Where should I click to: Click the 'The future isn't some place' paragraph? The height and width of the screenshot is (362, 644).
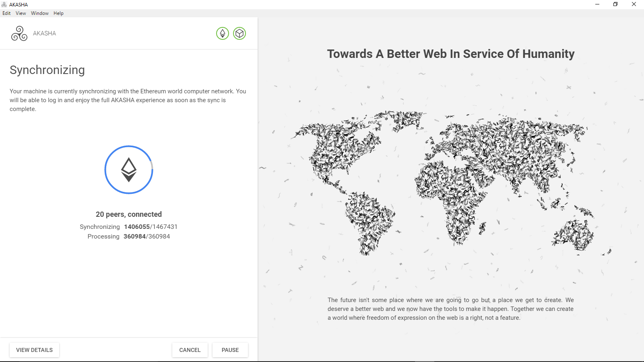[x=451, y=309]
